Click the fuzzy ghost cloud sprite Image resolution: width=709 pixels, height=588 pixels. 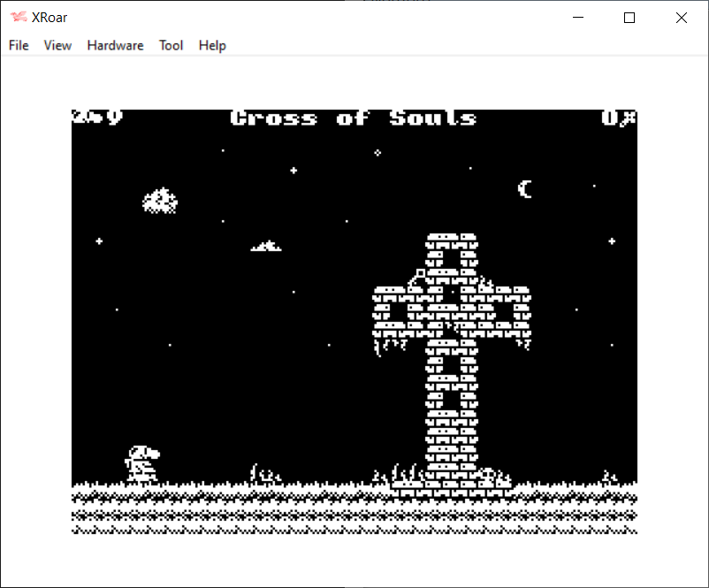tap(160, 201)
